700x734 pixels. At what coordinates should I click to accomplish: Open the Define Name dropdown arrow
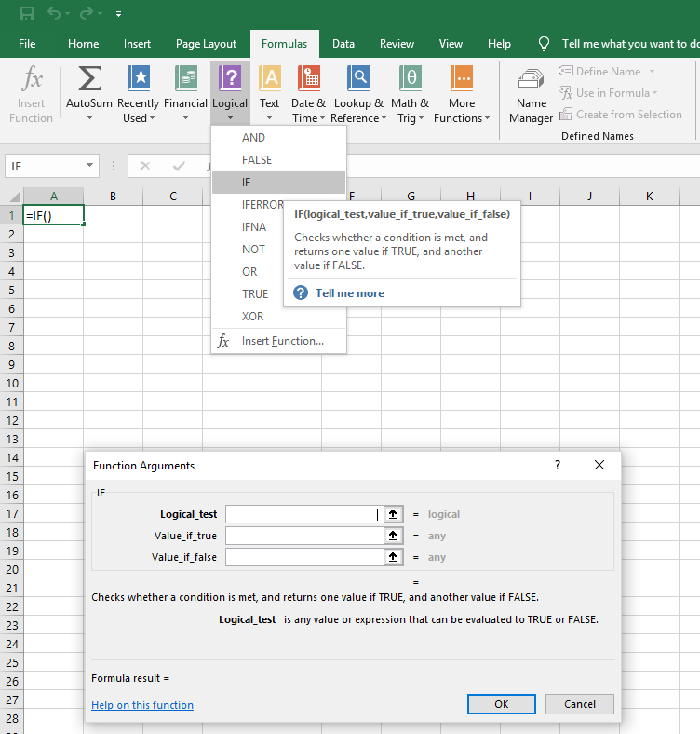(652, 72)
